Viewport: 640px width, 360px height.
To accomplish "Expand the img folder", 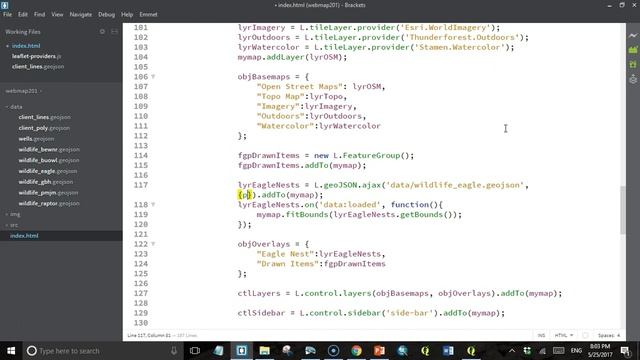I will coord(13,214).
